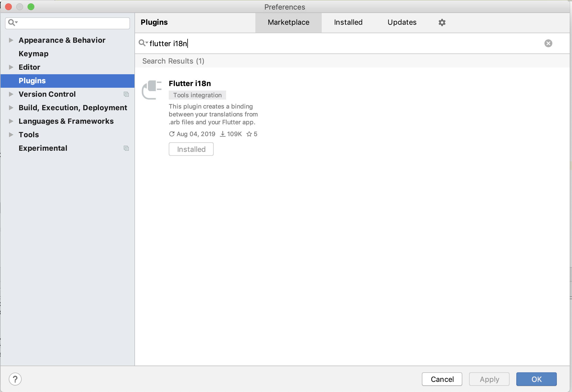The height and width of the screenshot is (392, 572).
Task: Switch to the Installed tab
Action: coord(348,22)
